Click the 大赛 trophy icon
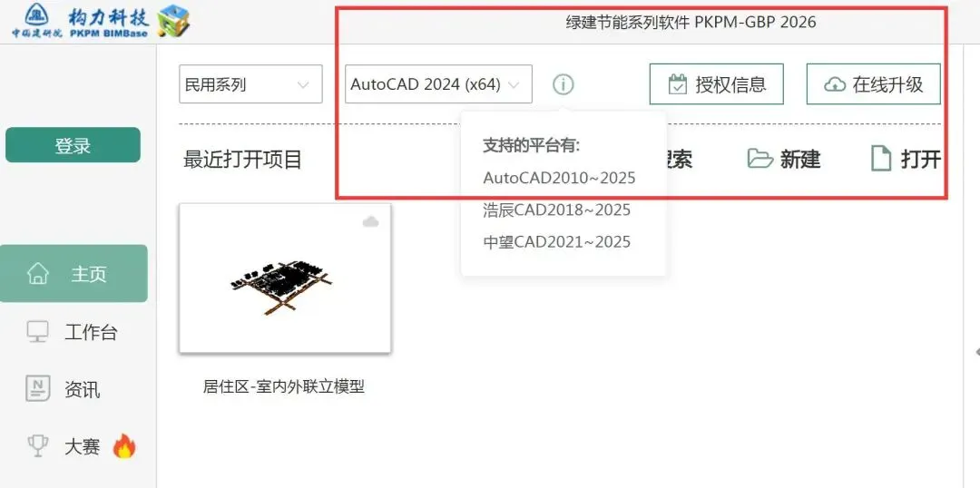The image size is (980, 488). 37,445
